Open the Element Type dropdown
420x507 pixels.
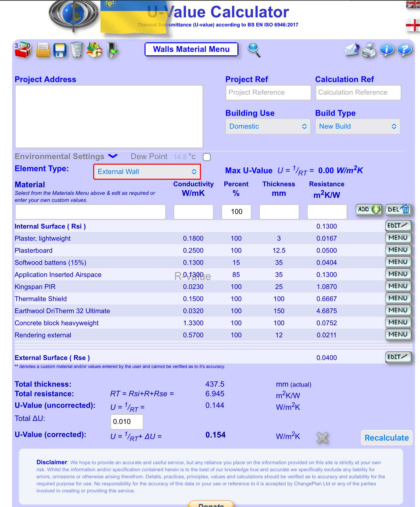pyautogui.click(x=147, y=172)
